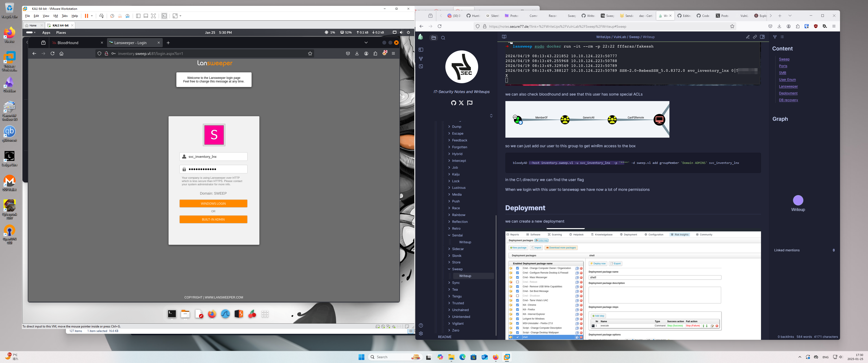This screenshot has height=363, width=868.
Task: Open the X profile icon under logo
Action: (461, 103)
